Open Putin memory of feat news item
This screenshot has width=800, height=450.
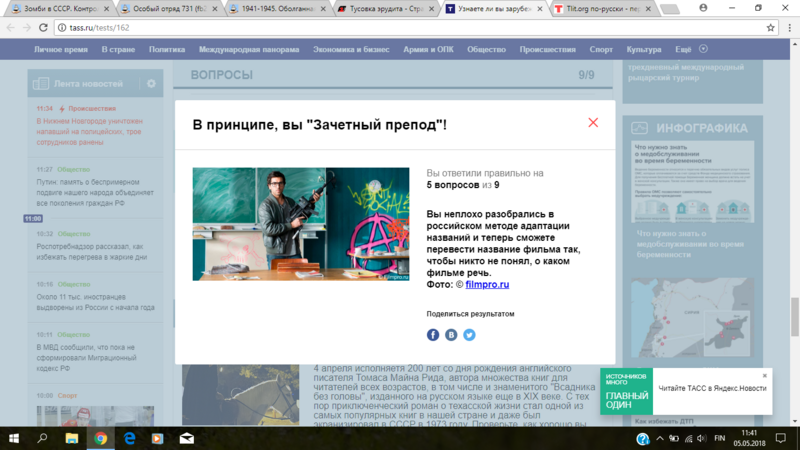pos(95,192)
